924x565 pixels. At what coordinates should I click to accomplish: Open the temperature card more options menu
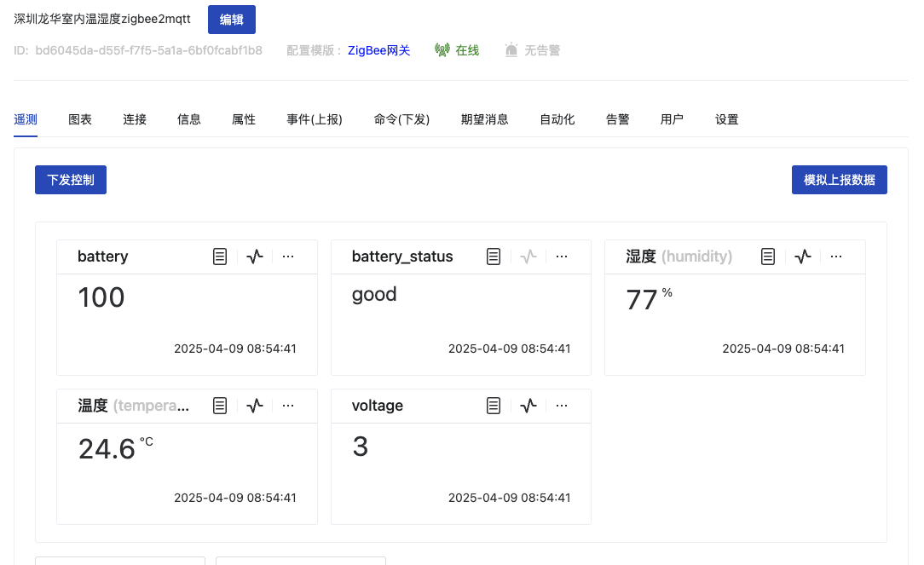click(288, 406)
